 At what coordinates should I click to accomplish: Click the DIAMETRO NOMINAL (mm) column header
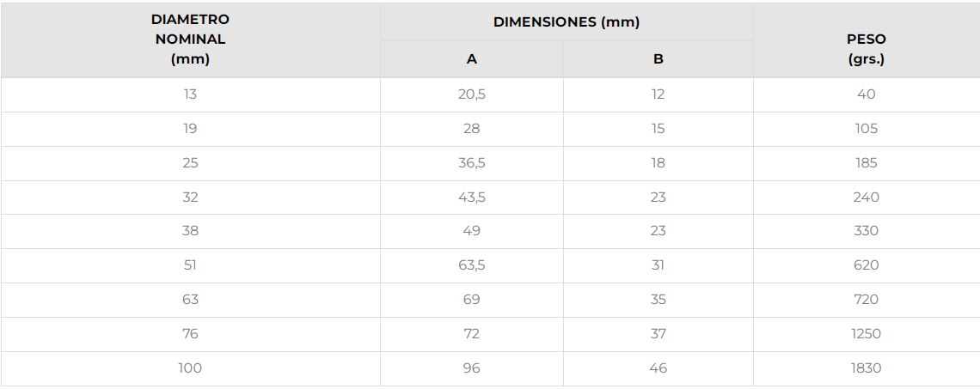(x=190, y=40)
